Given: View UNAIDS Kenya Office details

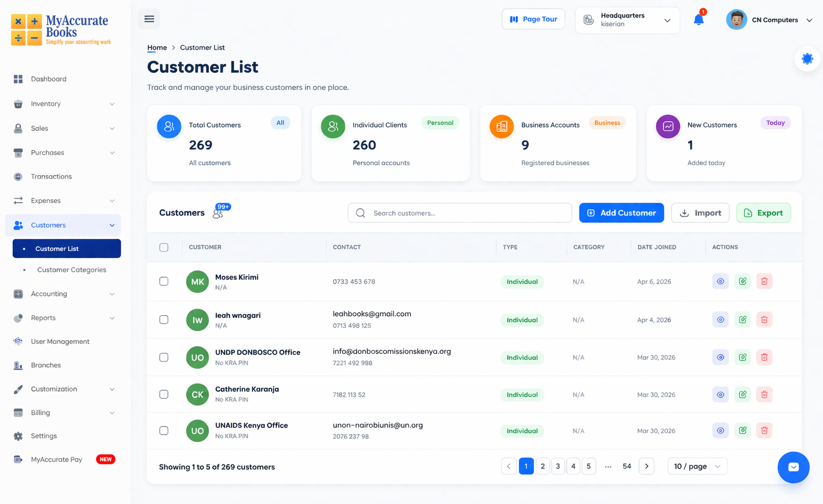Looking at the screenshot, I should 720,430.
